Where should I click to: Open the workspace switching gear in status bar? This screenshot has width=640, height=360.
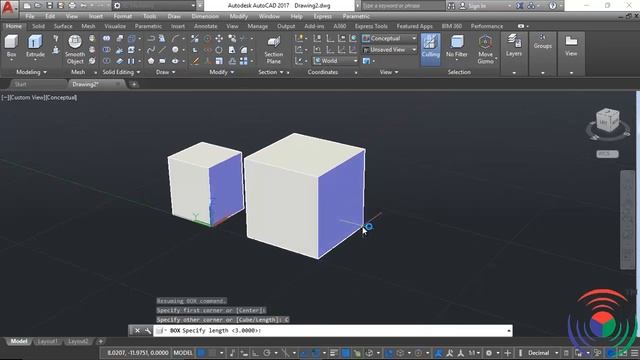[489, 353]
